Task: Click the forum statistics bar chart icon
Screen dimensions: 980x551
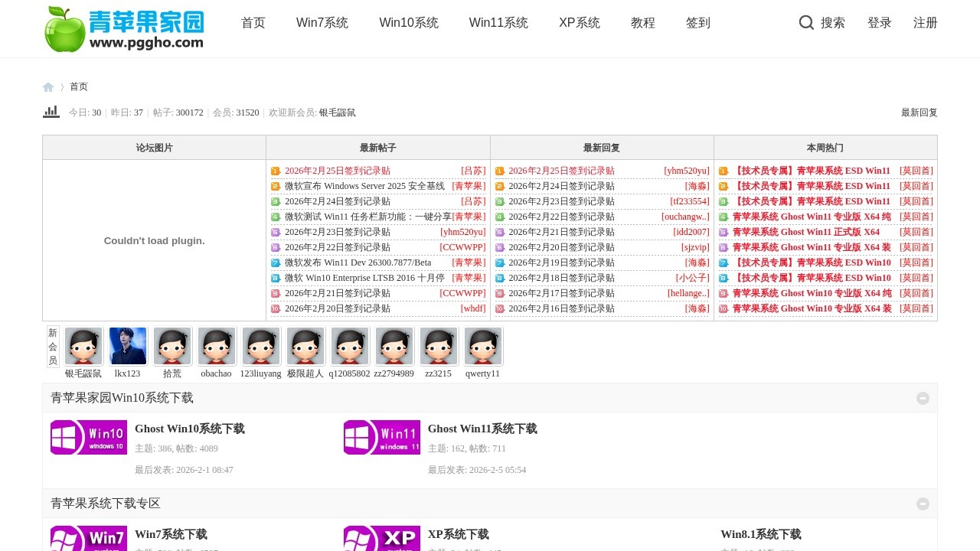Action: click(x=51, y=112)
